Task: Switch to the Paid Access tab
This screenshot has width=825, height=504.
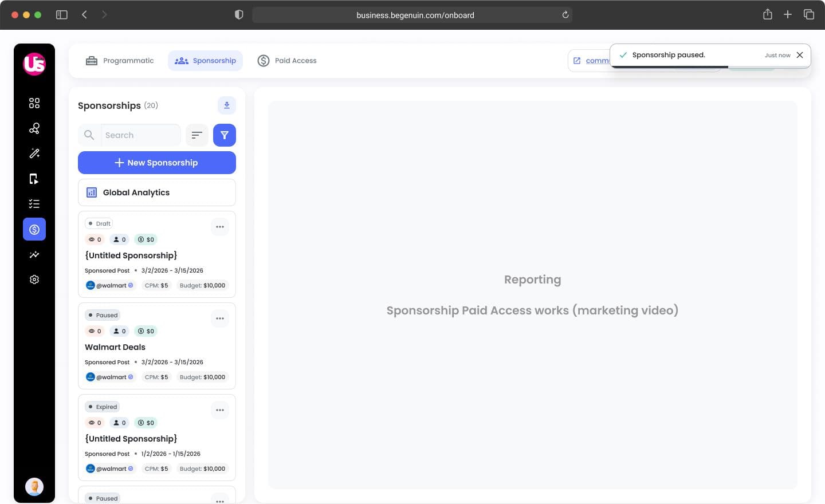Action: coord(287,61)
